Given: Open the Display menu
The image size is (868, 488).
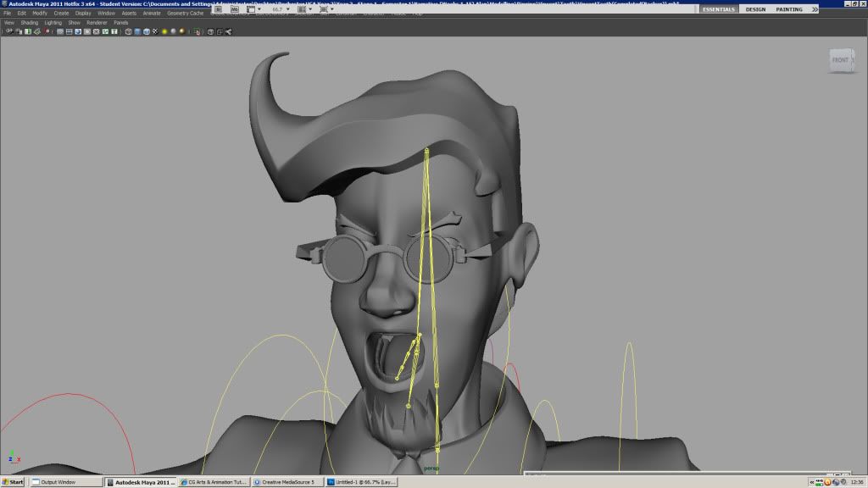Looking at the screenshot, I should coord(83,14).
